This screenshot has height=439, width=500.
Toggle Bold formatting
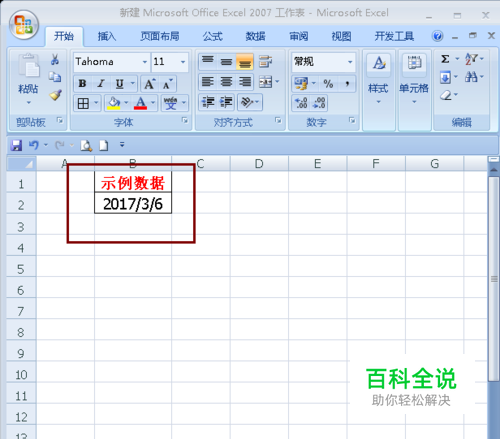pos(82,83)
